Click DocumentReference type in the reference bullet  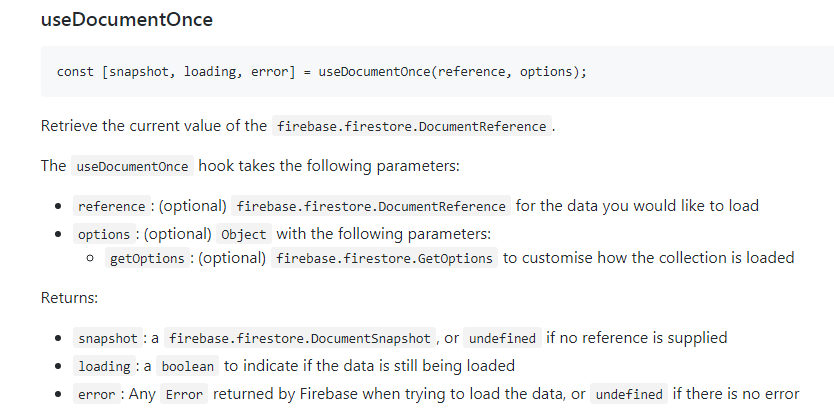pos(371,206)
